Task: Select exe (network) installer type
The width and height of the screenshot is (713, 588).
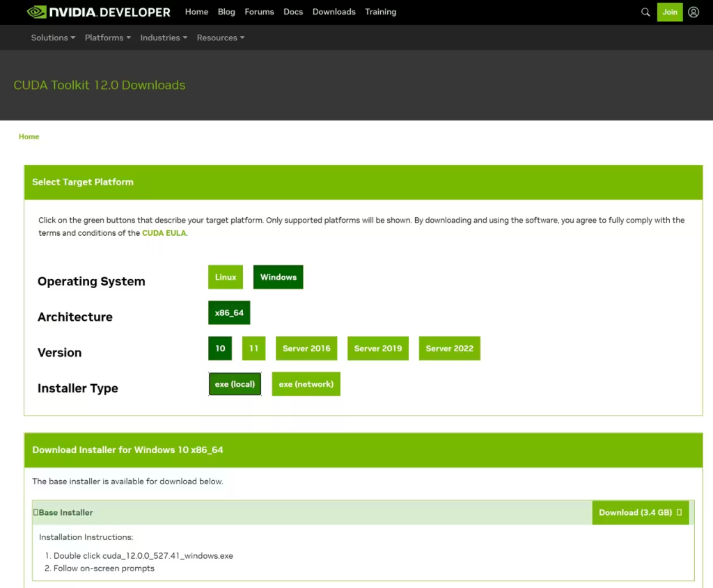Action: (306, 384)
